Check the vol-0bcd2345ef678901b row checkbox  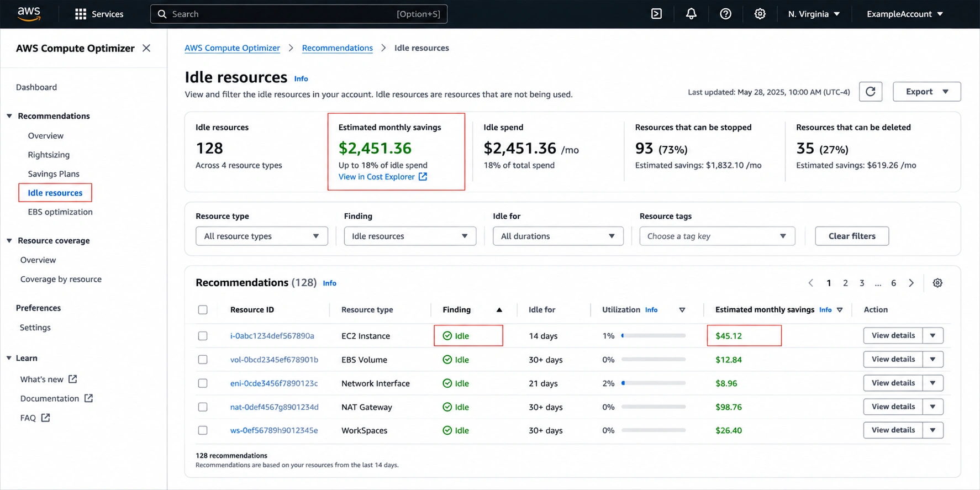point(203,360)
